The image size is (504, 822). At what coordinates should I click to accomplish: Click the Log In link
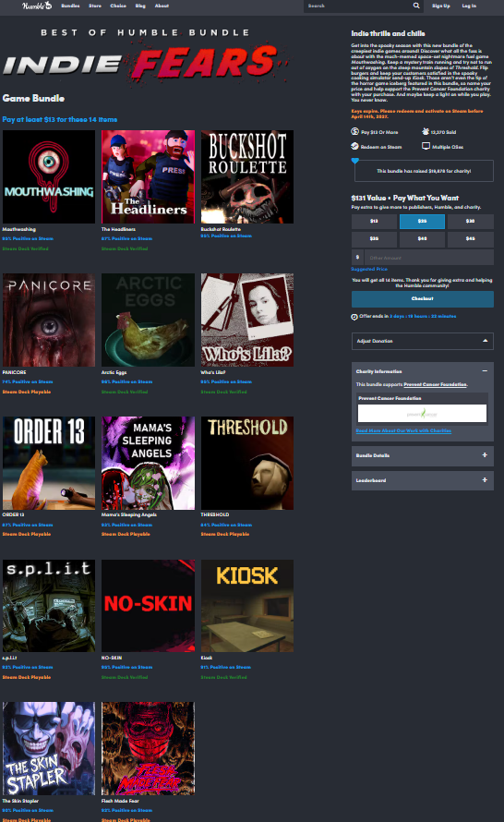(x=469, y=6)
